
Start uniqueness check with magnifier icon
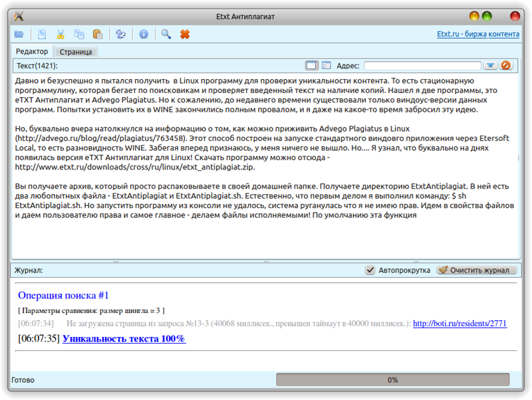[166, 34]
